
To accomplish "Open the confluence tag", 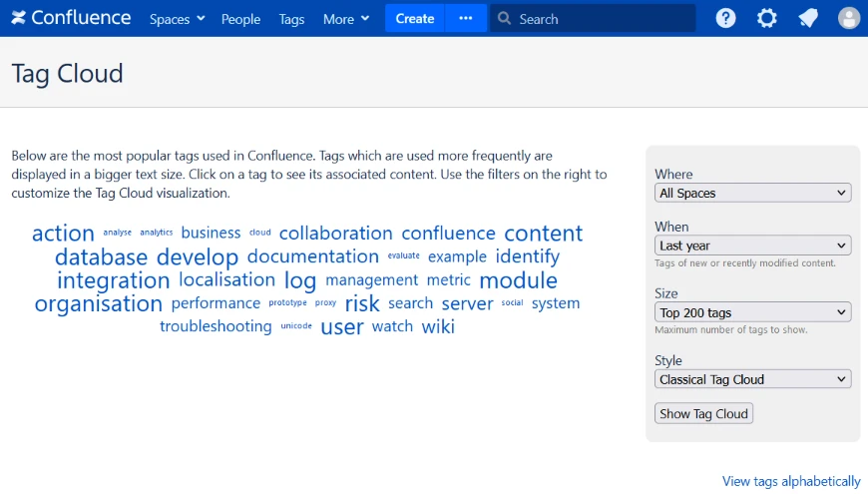I will click(x=448, y=234).
